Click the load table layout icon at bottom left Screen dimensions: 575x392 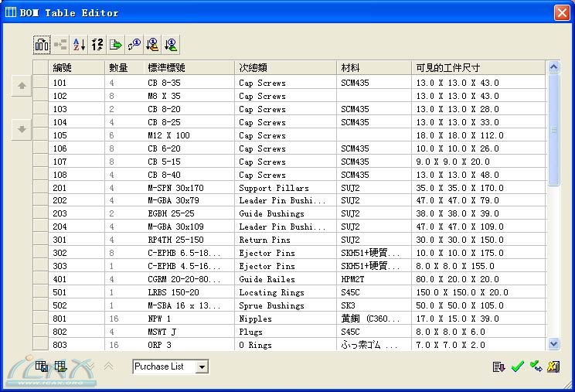click(x=60, y=366)
